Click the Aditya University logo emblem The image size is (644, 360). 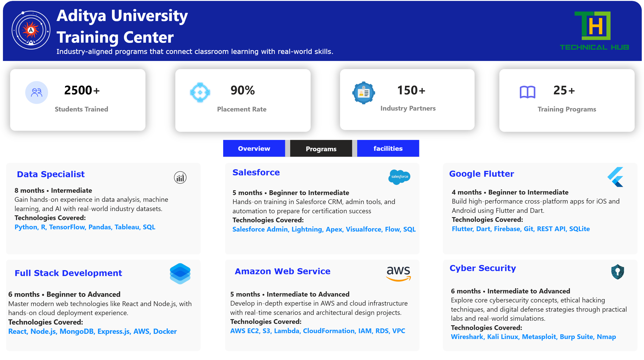pos(31,30)
